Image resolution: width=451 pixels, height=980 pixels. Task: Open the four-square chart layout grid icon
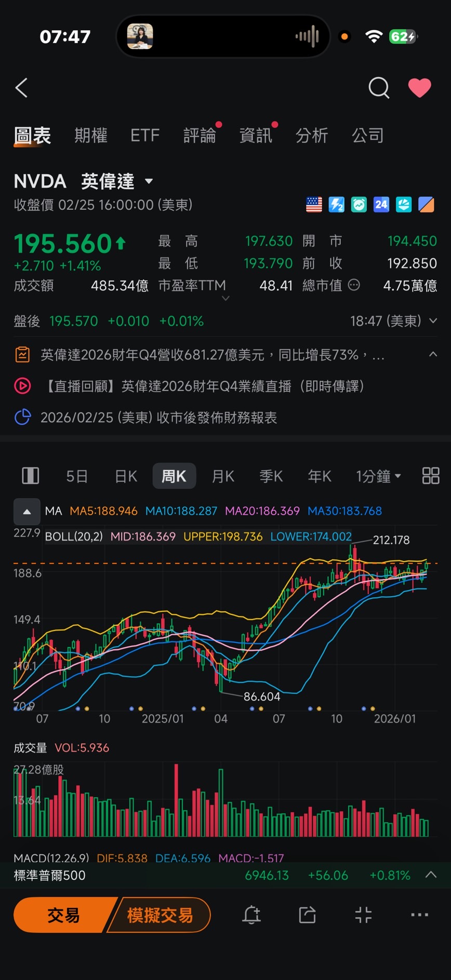(x=431, y=476)
